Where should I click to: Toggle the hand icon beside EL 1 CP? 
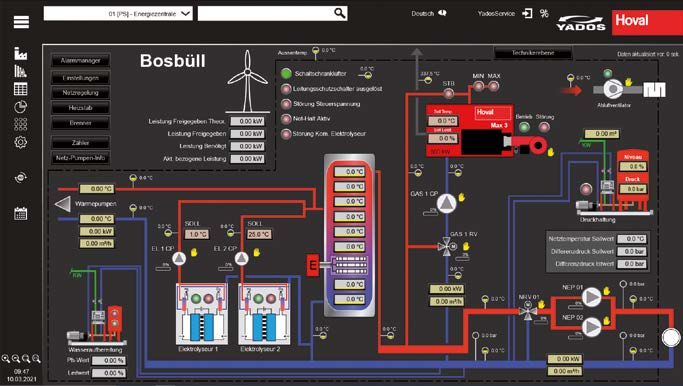point(194,252)
